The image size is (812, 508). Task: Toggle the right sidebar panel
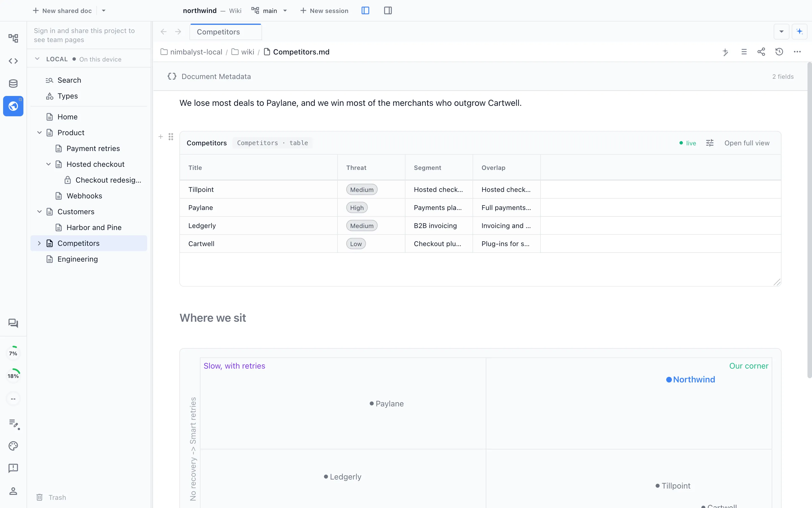click(388, 11)
